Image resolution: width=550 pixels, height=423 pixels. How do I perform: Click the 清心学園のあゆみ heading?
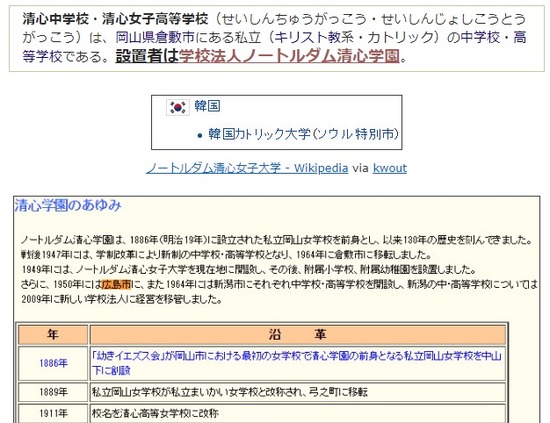tap(68, 206)
